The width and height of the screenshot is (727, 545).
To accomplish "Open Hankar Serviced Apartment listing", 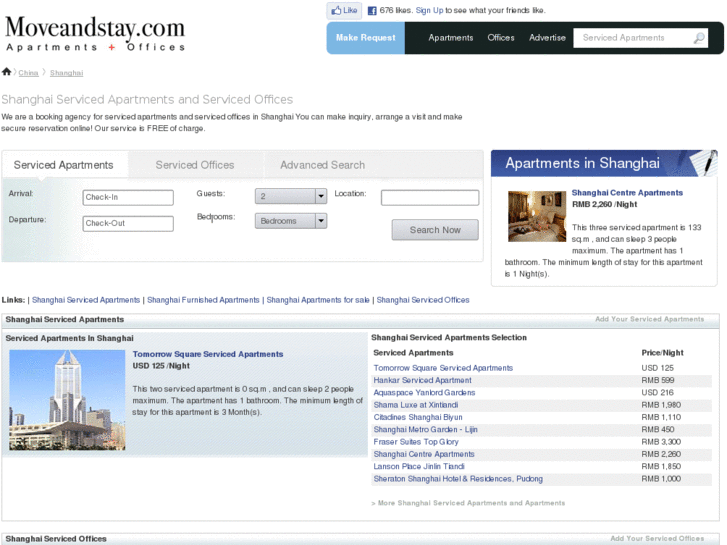I will click(x=422, y=380).
